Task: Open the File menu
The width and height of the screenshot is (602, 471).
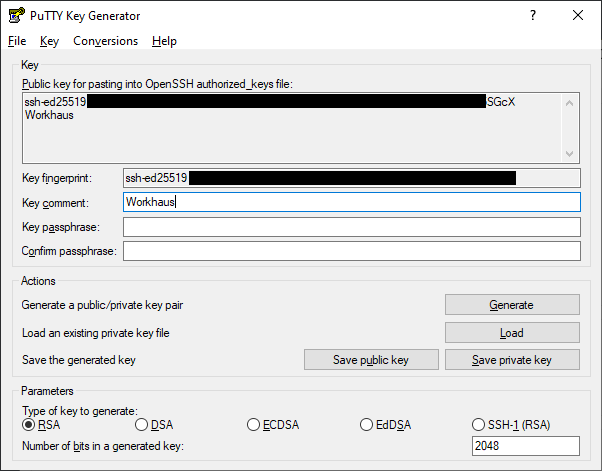Action: pos(17,41)
